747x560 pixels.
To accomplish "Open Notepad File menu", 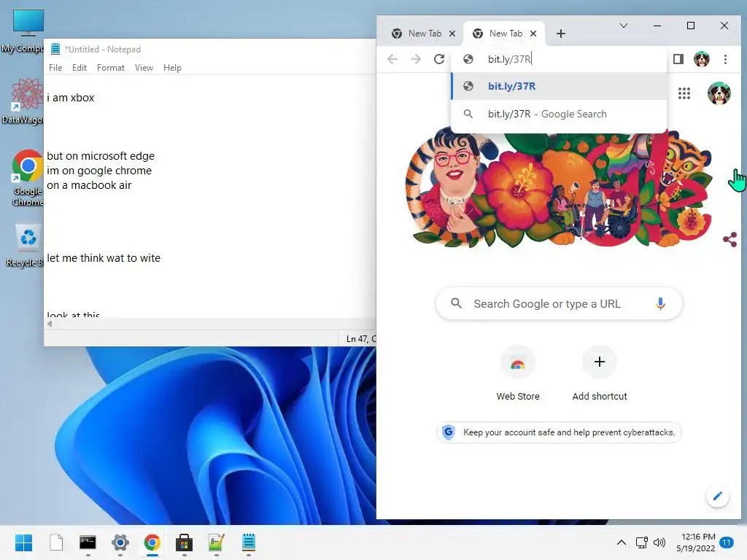I will pos(55,68).
